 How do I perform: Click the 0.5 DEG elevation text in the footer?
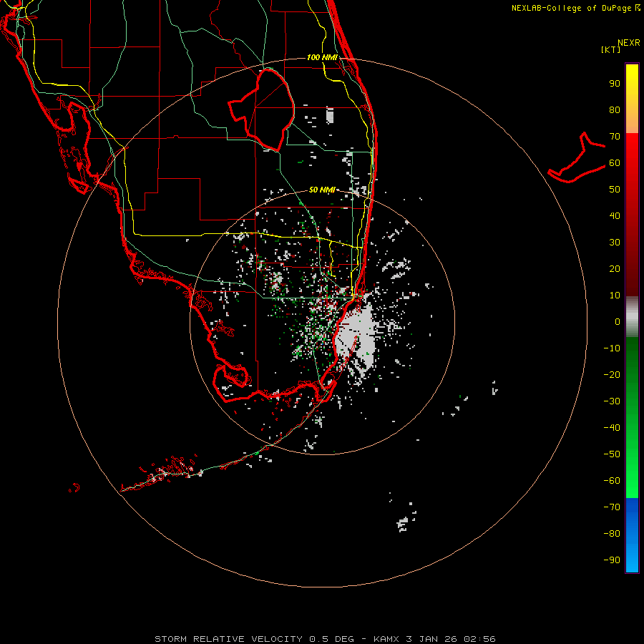pyautogui.click(x=331, y=639)
